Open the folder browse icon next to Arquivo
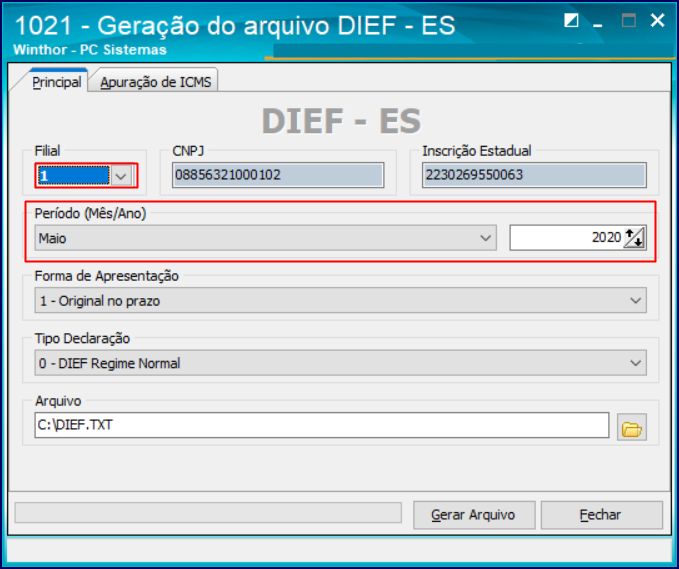The height and width of the screenshot is (569, 679). click(631, 427)
